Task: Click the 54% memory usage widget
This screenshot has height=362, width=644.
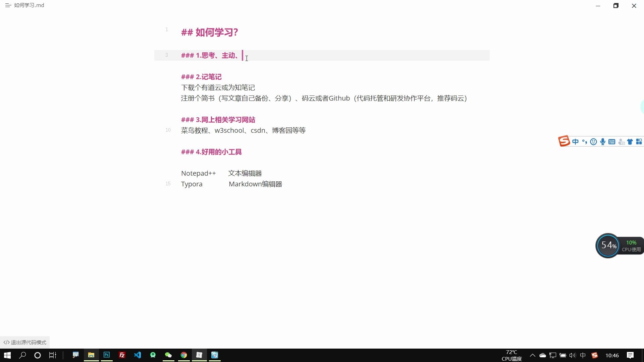Action: point(608,245)
